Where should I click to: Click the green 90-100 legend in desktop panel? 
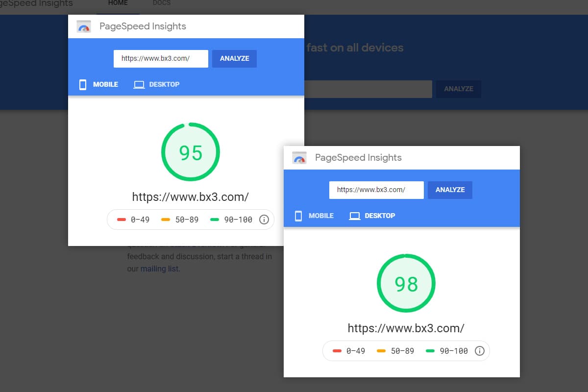click(447, 351)
